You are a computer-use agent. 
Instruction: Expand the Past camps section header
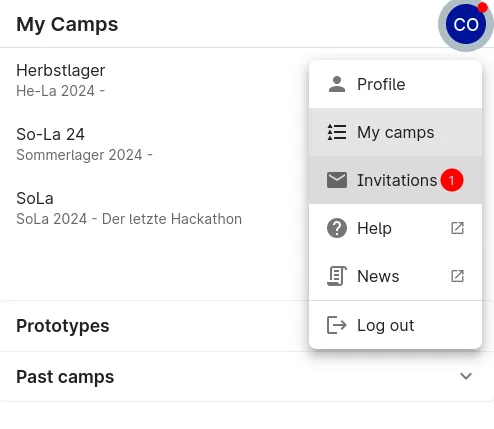click(247, 377)
